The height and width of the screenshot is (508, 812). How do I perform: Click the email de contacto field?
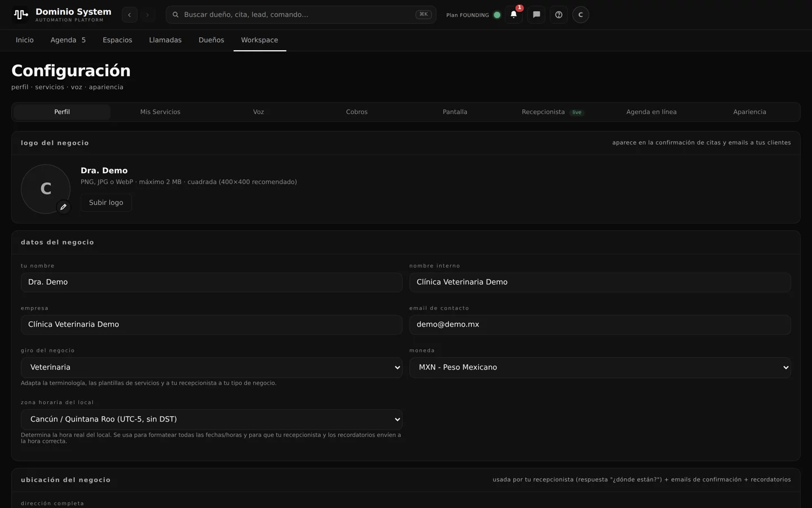pos(600,325)
